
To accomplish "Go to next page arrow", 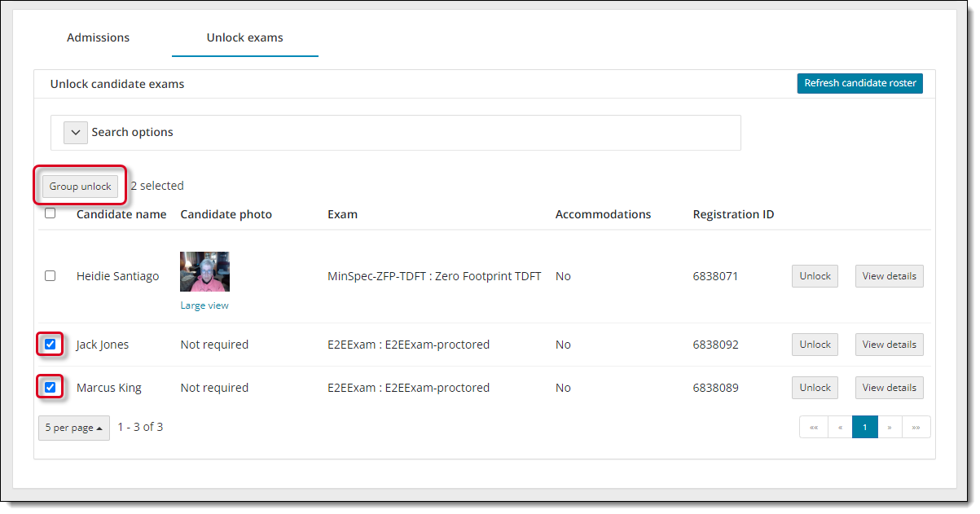I will [x=890, y=427].
